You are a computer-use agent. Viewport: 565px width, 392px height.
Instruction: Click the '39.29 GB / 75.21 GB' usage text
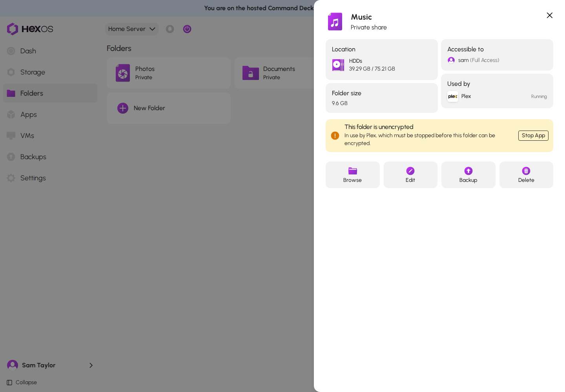click(372, 69)
